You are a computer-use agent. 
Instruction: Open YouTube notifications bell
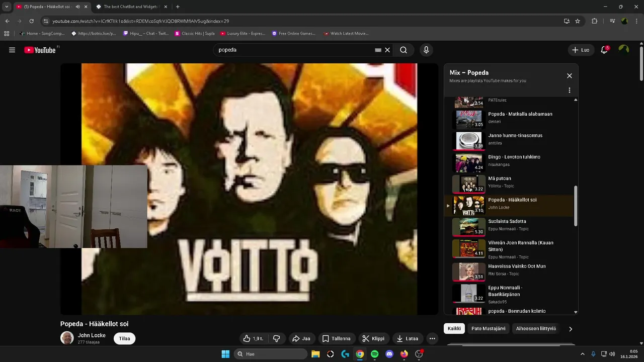coord(605,50)
